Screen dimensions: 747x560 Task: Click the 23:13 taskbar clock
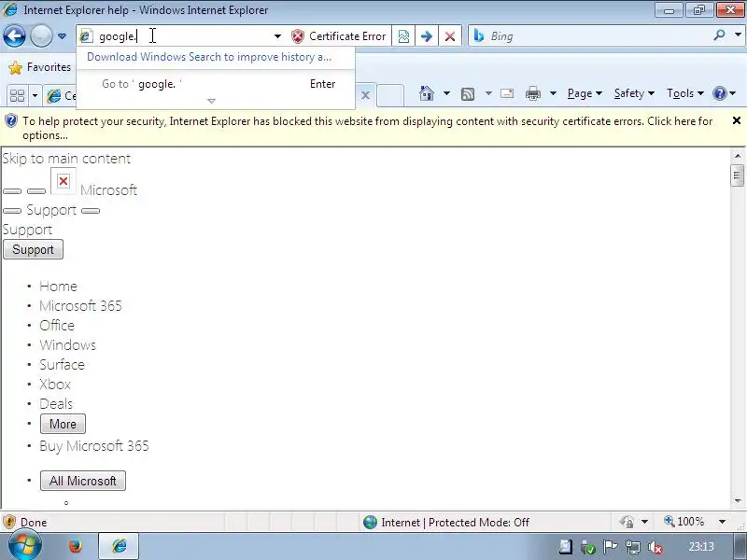[701, 547]
